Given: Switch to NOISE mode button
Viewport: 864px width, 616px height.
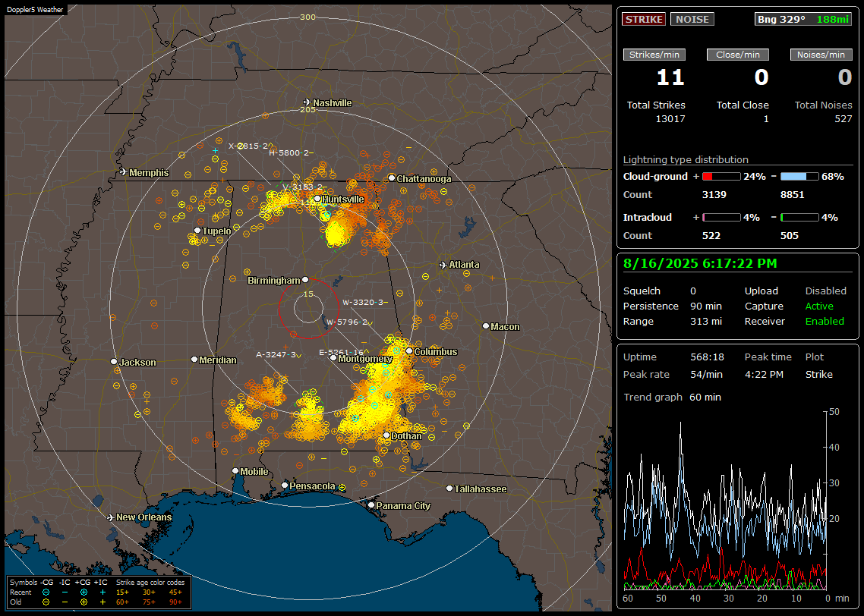Looking at the screenshot, I should click(x=692, y=19).
